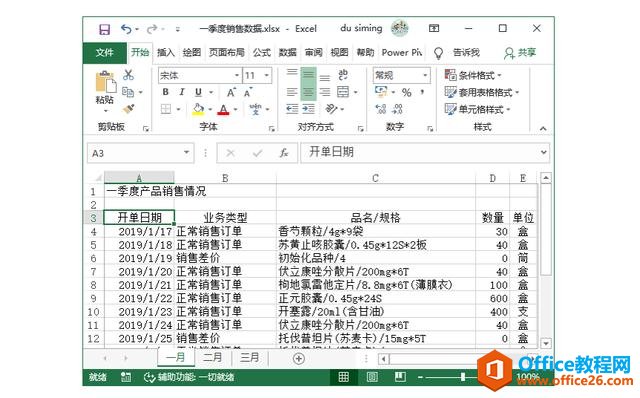Switch to the 视图 View tab
The width and height of the screenshot is (640, 398).
point(339,53)
